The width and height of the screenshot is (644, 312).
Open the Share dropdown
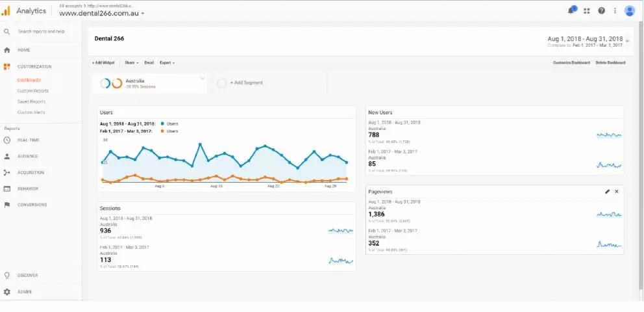[131, 63]
